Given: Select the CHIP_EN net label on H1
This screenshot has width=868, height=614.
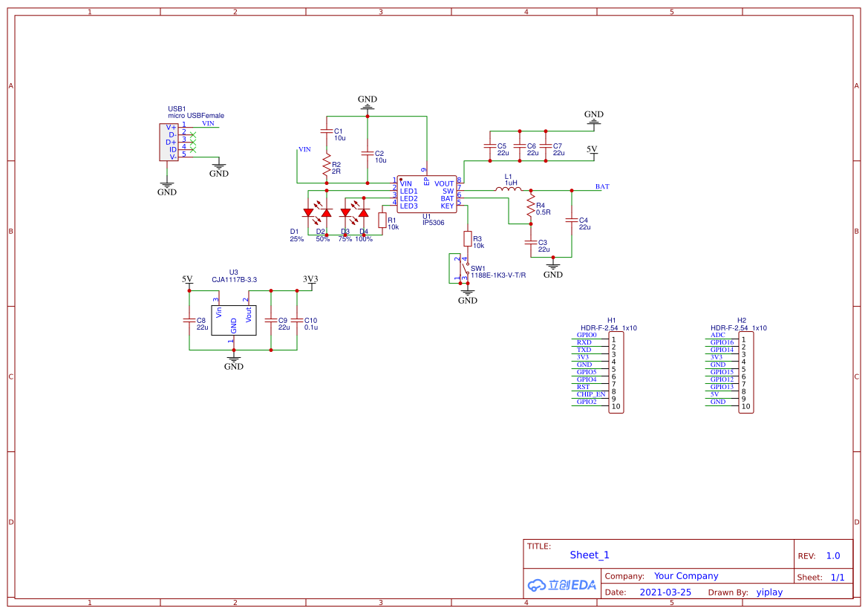Looking at the screenshot, I should click(x=591, y=394).
